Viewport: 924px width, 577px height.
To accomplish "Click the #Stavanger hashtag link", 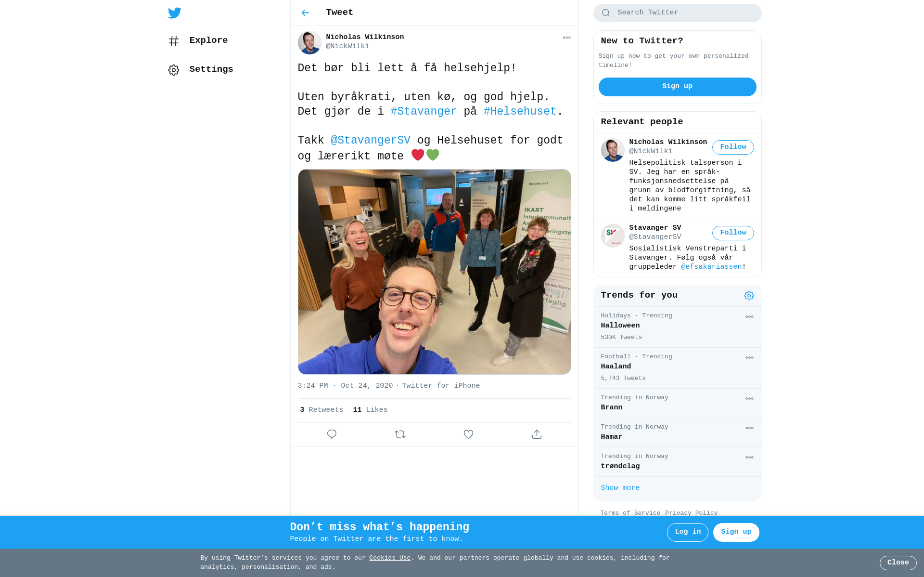I will point(423,112).
